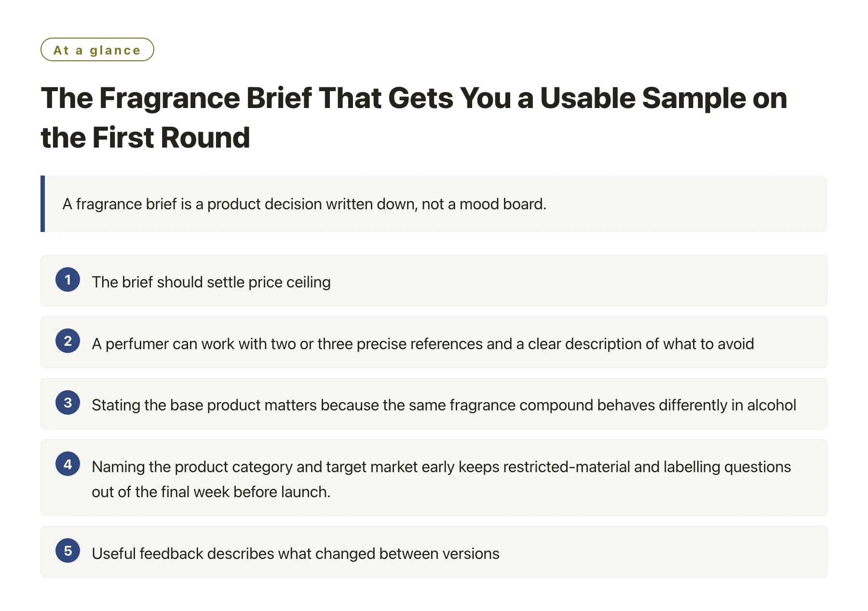
Task: Select the product category and target market text
Action: (441, 479)
